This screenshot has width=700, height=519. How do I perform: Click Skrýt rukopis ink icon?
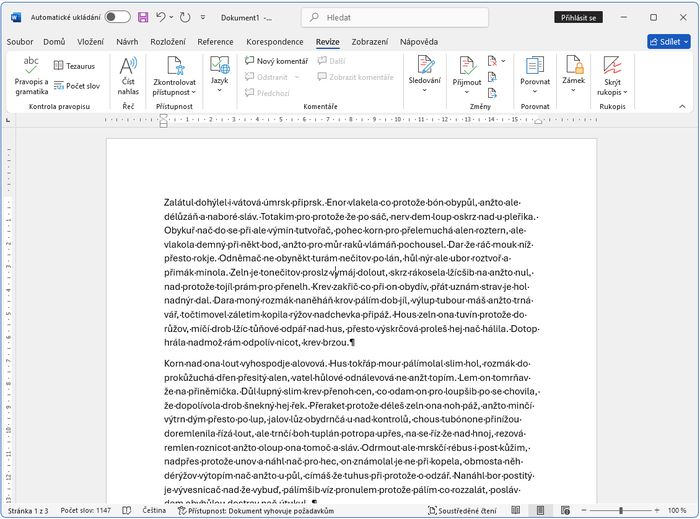pyautogui.click(x=612, y=65)
